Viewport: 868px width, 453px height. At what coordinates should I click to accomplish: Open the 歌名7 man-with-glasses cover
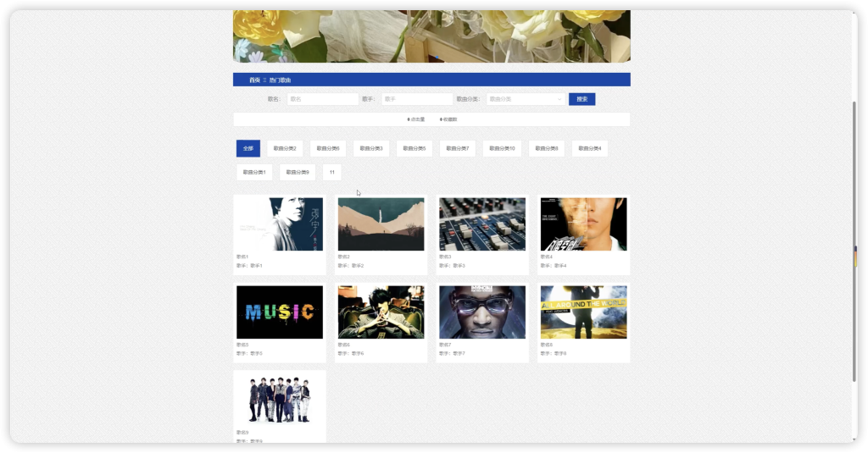482,312
